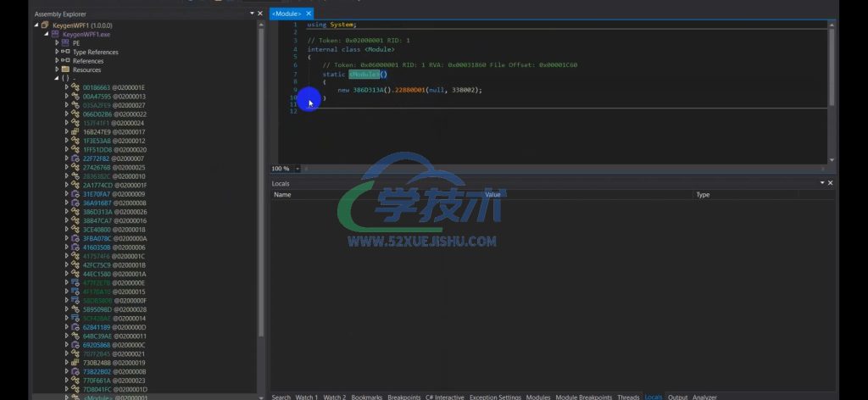The image size is (868, 400).
Task: Click the Resources folder icon
Action: click(x=65, y=69)
